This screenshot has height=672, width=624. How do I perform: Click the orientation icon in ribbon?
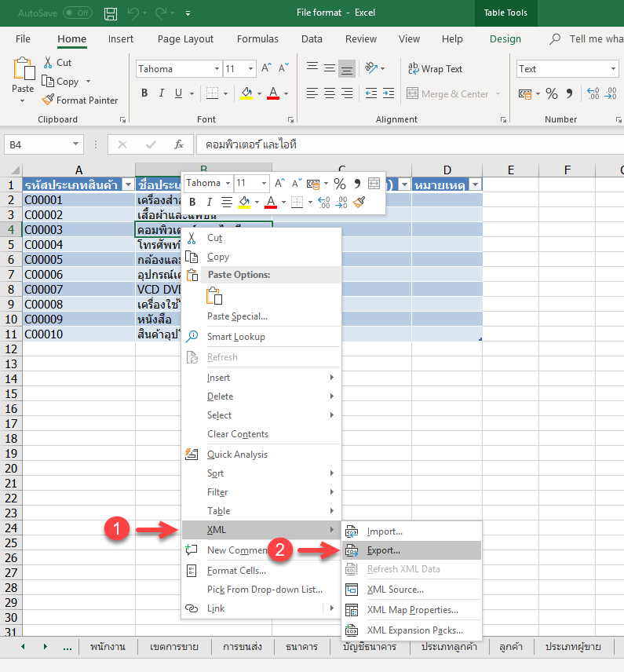point(371,68)
